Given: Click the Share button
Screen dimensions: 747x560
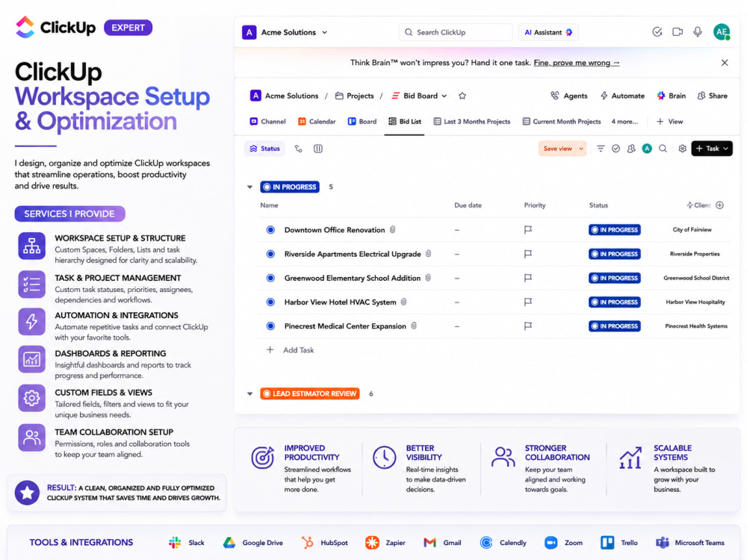Looking at the screenshot, I should tap(712, 96).
